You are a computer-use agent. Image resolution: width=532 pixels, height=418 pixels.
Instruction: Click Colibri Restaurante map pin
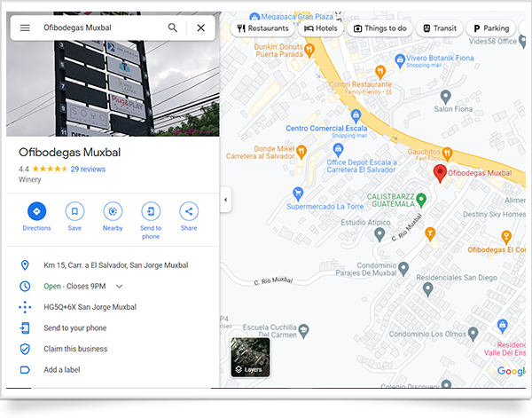(x=380, y=72)
